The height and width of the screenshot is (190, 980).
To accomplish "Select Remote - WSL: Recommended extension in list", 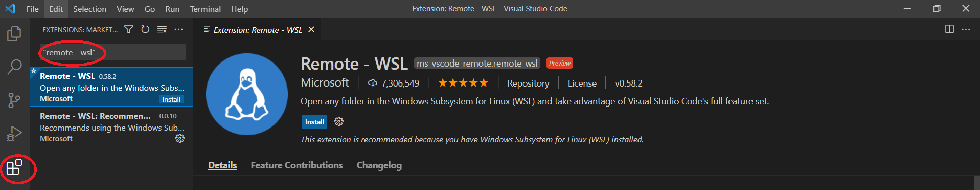I will coord(111,127).
